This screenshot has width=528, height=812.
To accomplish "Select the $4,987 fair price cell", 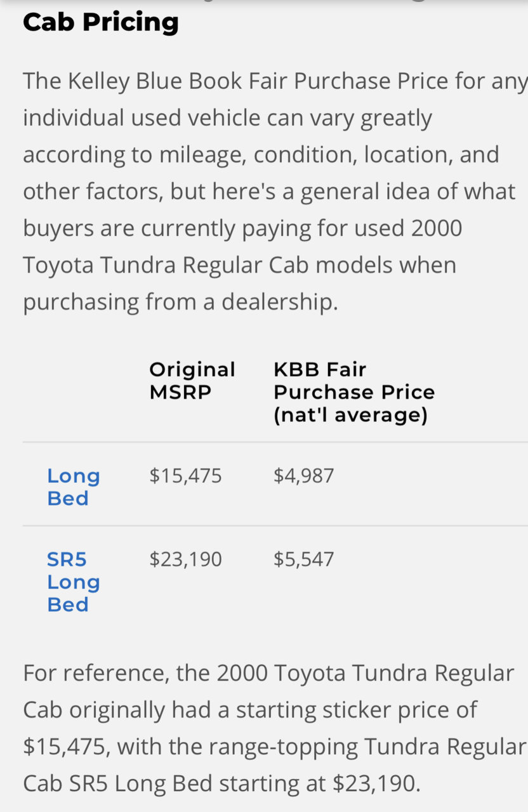I will point(303,476).
